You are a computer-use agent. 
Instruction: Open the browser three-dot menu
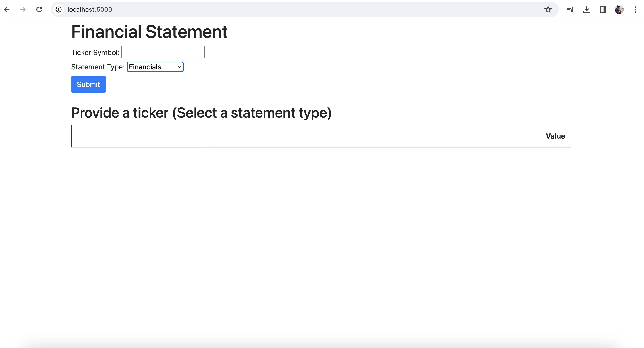635,9
